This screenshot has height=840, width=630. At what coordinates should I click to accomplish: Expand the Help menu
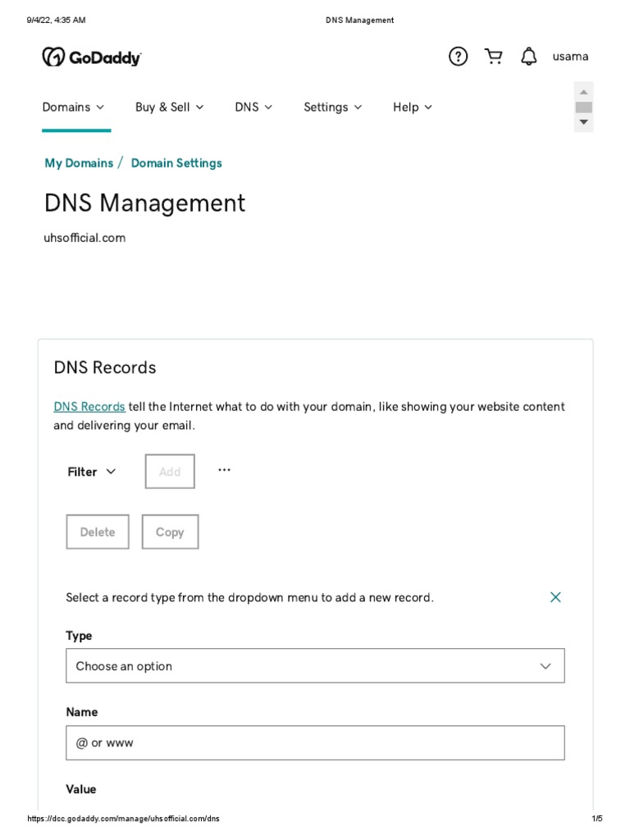pos(412,107)
